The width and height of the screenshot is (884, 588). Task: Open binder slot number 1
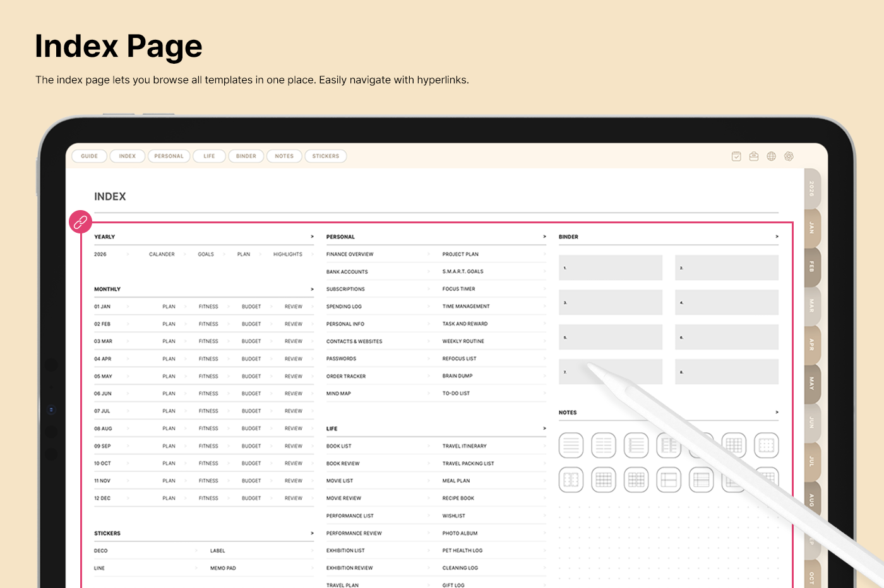tap(611, 268)
